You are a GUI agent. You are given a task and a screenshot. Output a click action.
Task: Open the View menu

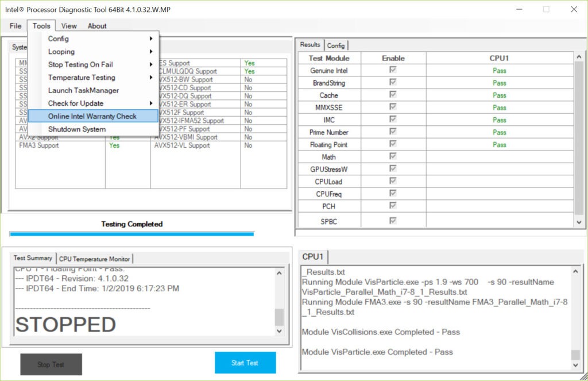point(69,26)
